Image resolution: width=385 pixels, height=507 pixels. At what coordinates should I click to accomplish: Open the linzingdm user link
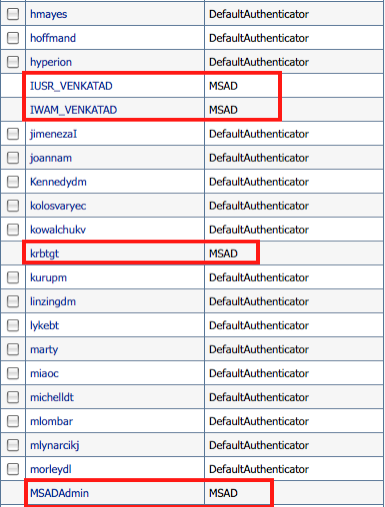click(x=53, y=302)
